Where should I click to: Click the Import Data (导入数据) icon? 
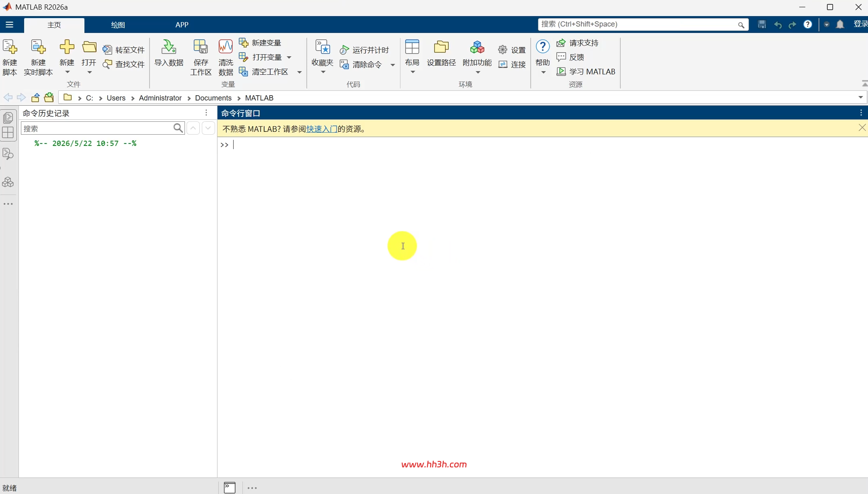[x=169, y=47]
